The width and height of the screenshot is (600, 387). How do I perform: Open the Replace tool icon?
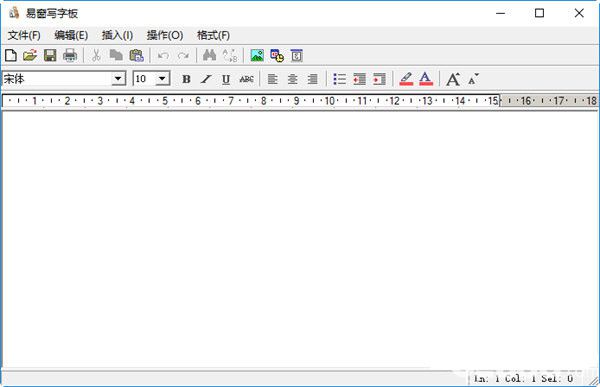(x=230, y=56)
